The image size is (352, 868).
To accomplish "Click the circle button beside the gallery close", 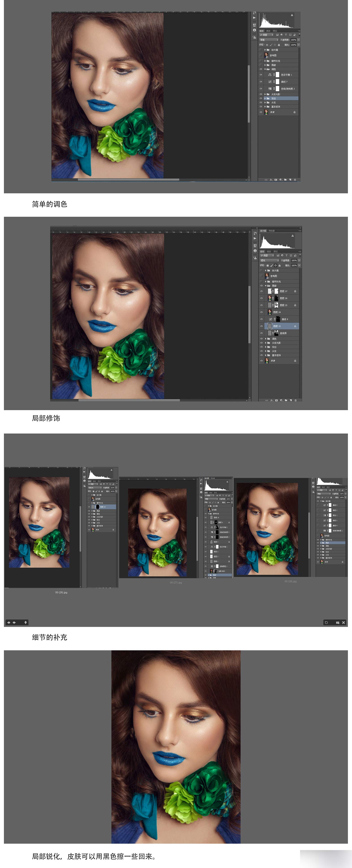I will point(326,622).
